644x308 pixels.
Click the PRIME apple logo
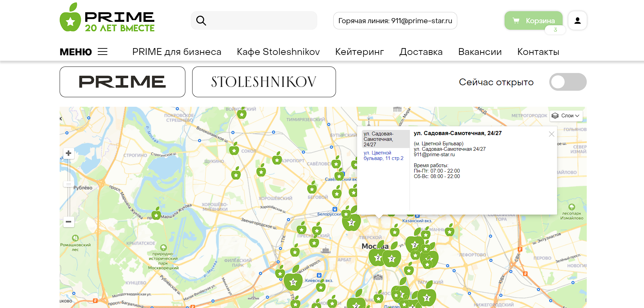71,18
